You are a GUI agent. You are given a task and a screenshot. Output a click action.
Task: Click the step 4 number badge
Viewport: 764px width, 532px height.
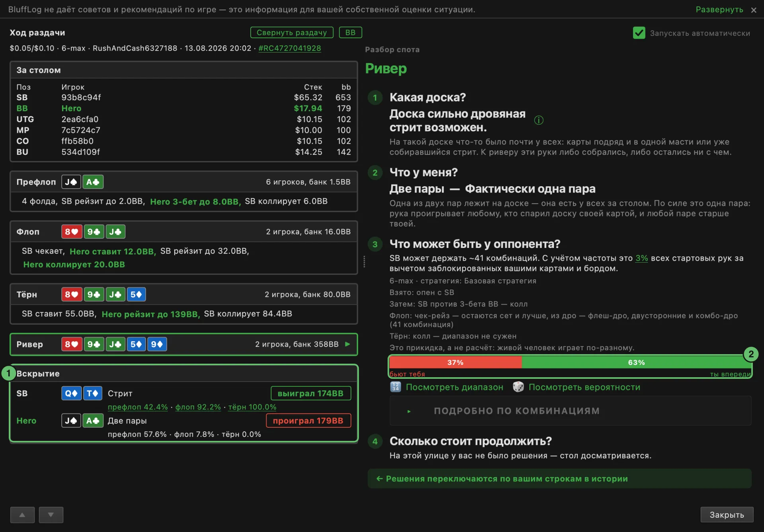pos(375,441)
